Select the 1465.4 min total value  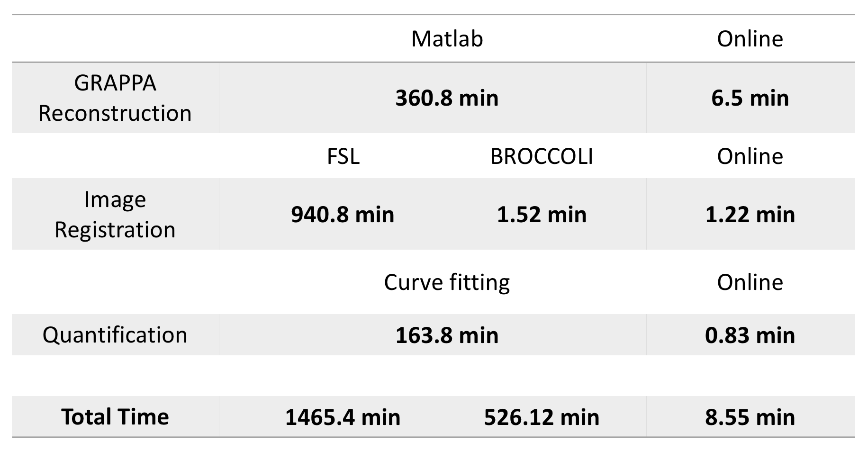343,417
